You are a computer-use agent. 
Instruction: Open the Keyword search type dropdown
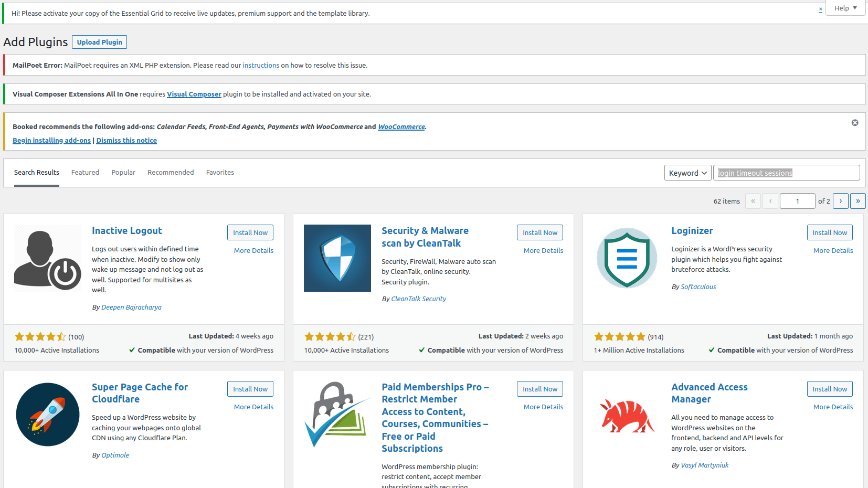click(688, 173)
